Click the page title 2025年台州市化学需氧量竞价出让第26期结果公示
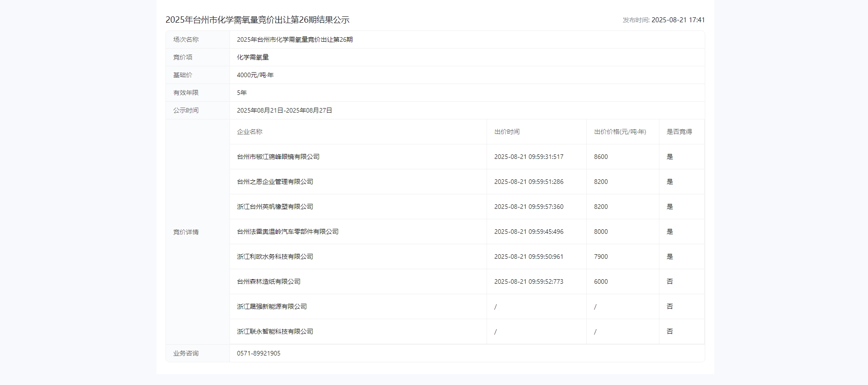868x385 pixels. tap(257, 20)
